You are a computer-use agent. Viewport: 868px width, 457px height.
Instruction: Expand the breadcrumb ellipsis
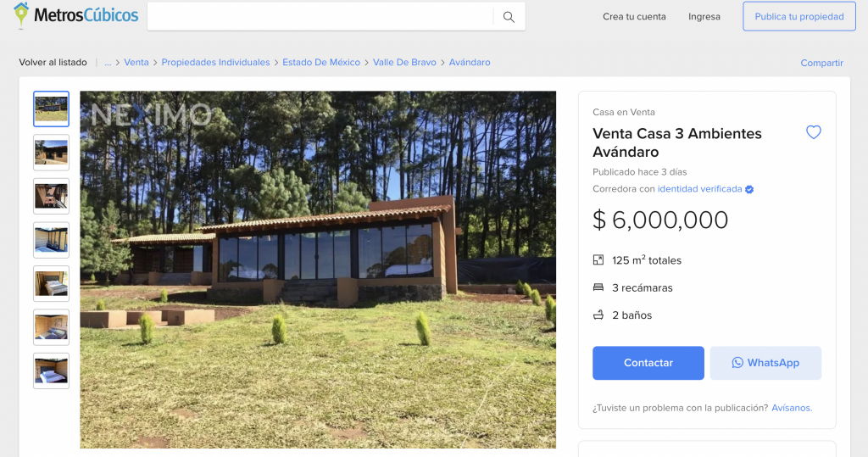[x=108, y=63]
